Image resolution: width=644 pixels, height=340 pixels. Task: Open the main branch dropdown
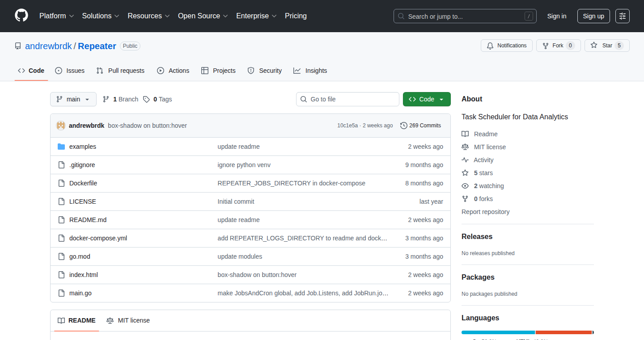pos(73,99)
